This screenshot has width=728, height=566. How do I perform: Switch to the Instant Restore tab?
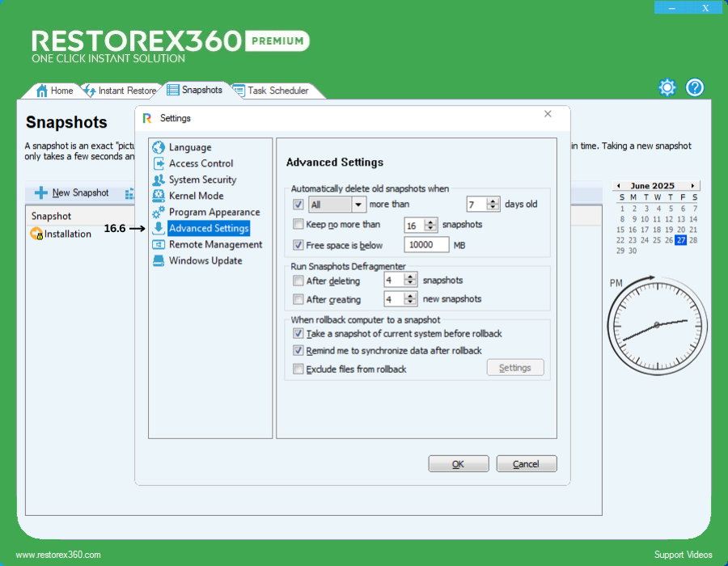coord(125,91)
